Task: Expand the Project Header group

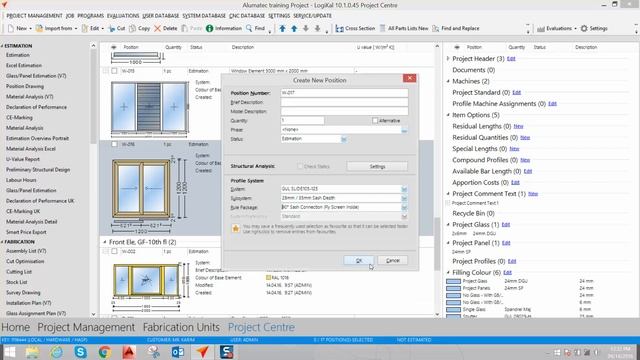Action: pos(448,59)
